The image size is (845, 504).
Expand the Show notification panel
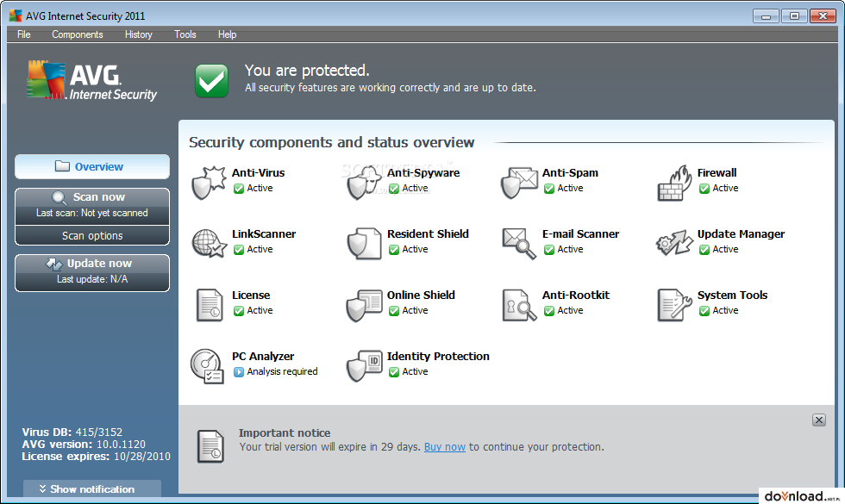(x=92, y=489)
